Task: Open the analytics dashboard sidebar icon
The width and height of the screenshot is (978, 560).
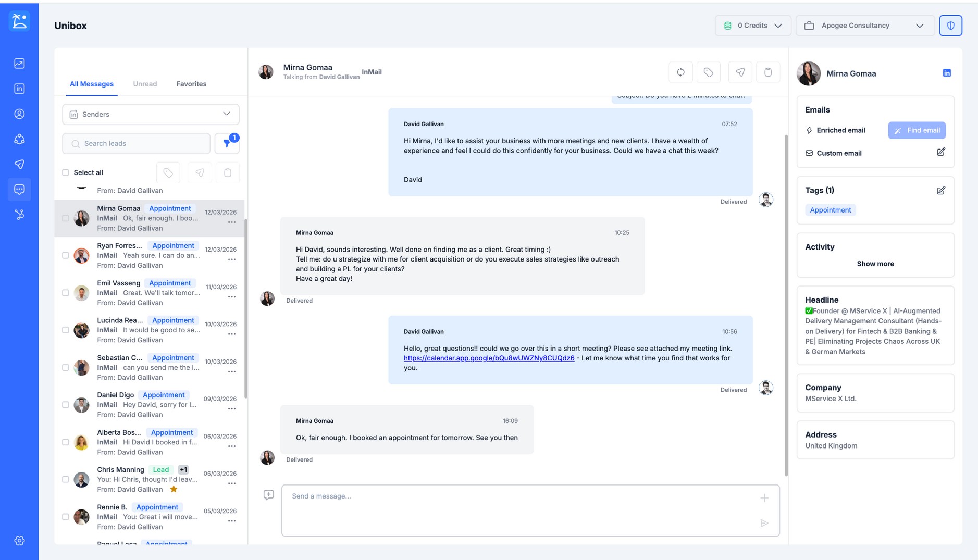Action: pyautogui.click(x=19, y=64)
